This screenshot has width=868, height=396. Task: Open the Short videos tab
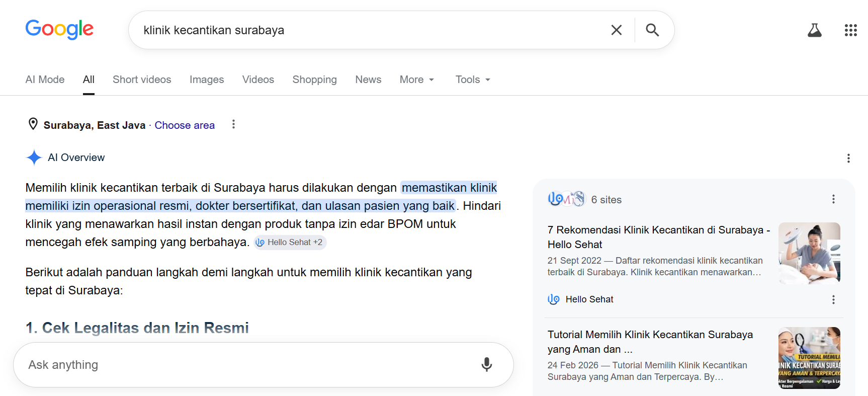click(142, 80)
